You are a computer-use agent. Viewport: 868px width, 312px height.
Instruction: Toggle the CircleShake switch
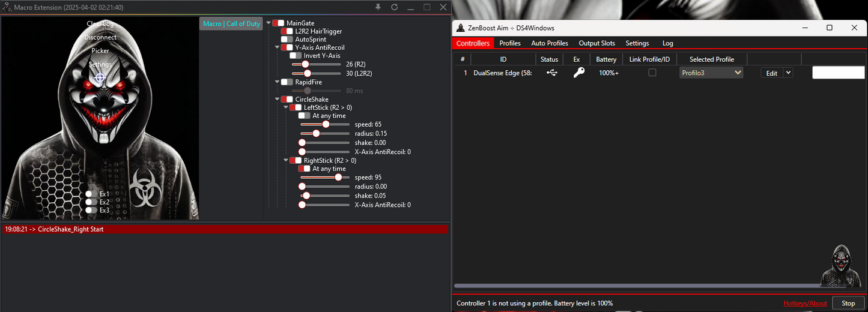tap(287, 100)
